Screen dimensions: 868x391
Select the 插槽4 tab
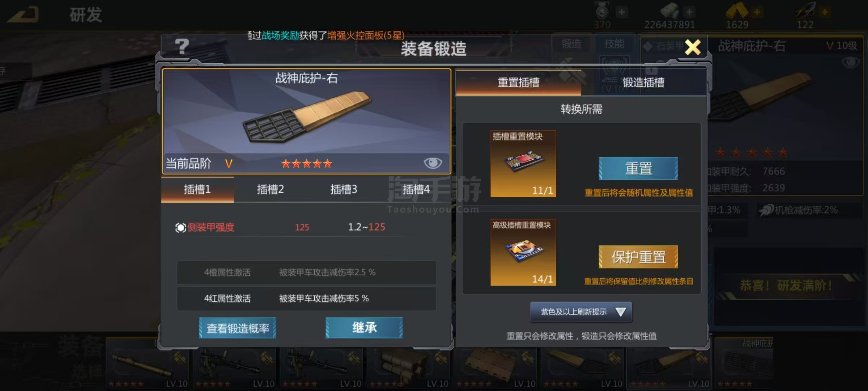[x=416, y=189]
